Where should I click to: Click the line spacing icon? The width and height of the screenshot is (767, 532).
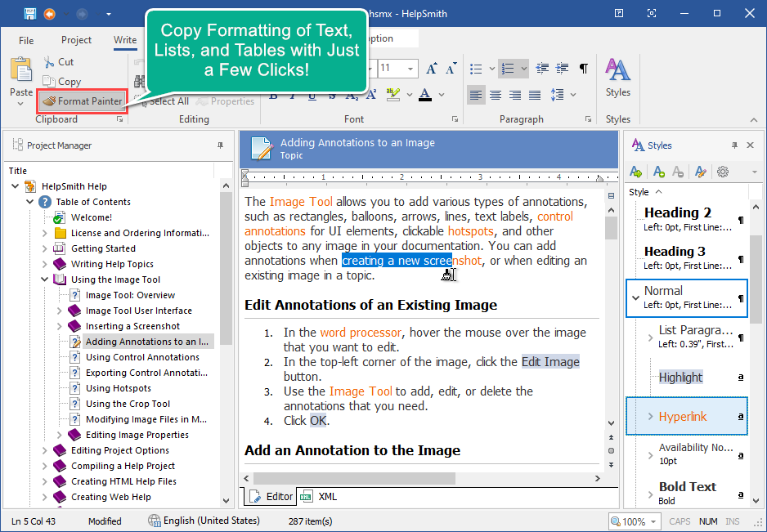point(557,95)
